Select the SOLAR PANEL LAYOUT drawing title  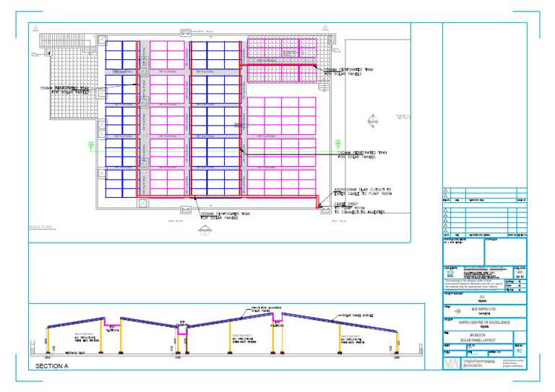coord(478,340)
